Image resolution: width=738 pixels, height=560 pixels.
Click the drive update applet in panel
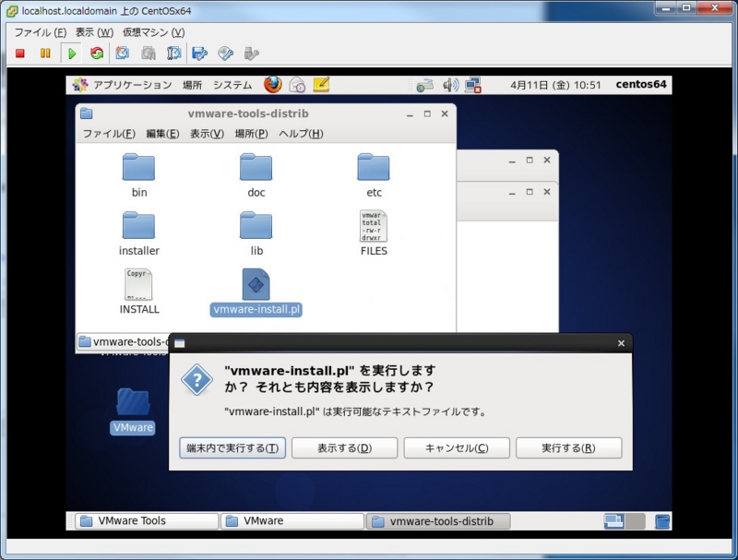(x=424, y=86)
